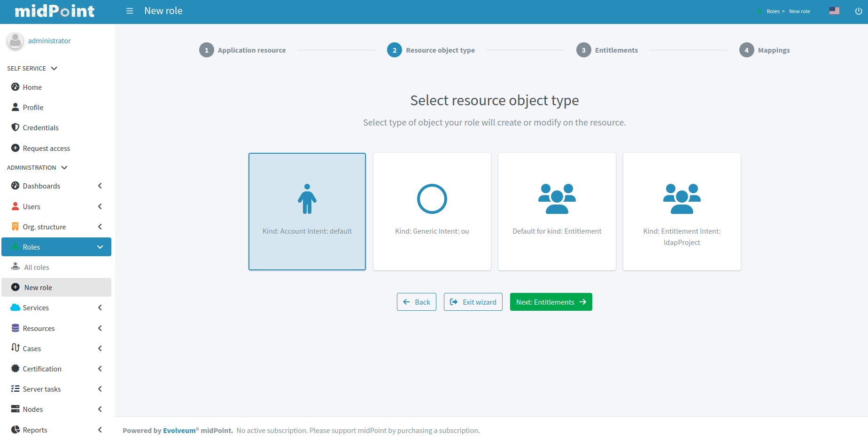Click Next: Entitlements button
Image resolution: width=868 pixels, height=441 pixels.
tap(550, 302)
